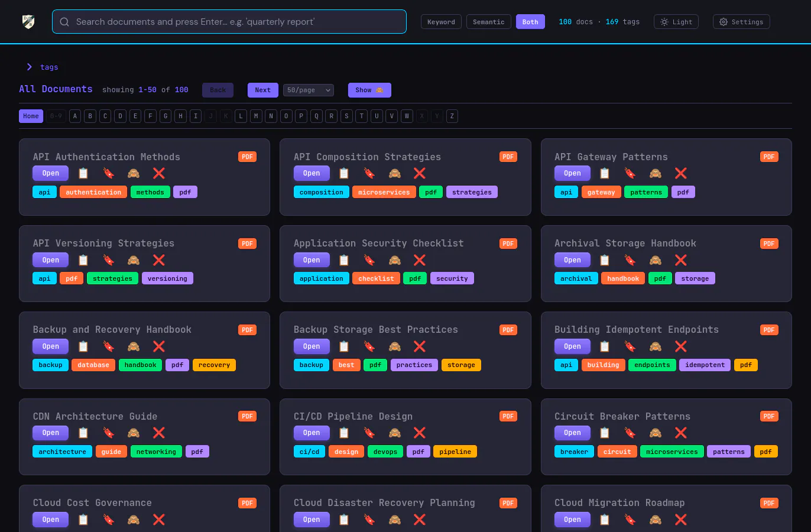Image resolution: width=811 pixels, height=532 pixels.
Task: Bookmark API Composition Strategies card
Action: coord(369,173)
